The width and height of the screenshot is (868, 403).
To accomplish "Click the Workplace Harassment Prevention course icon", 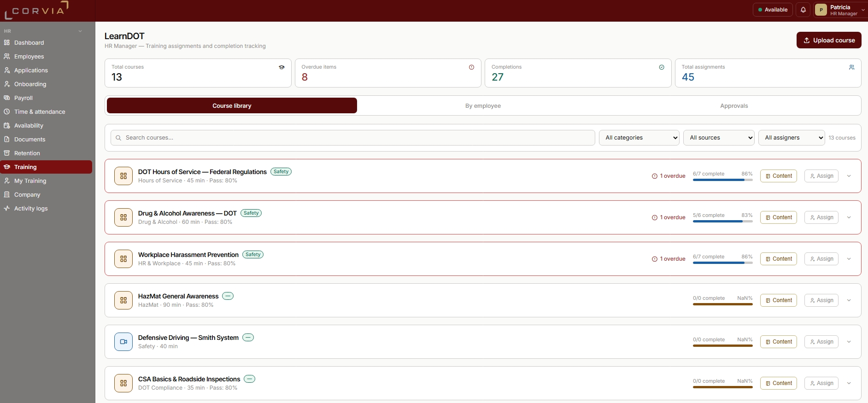I will [x=123, y=259].
